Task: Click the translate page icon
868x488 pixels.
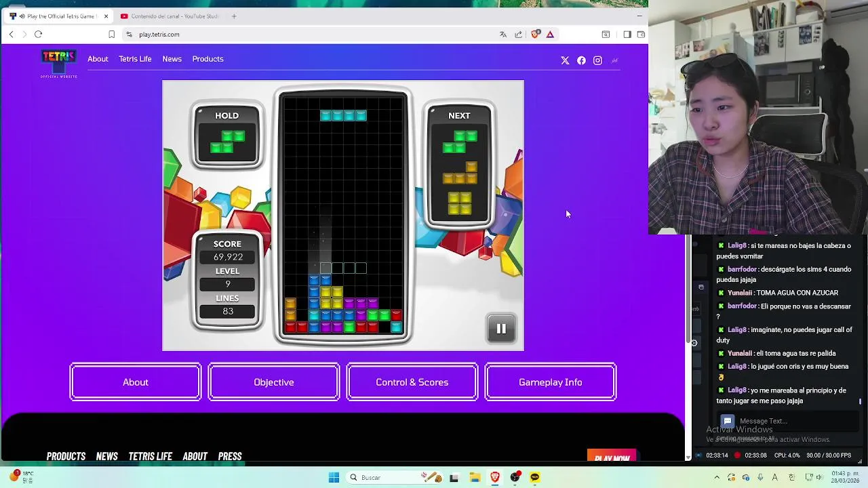Action: 503,35
